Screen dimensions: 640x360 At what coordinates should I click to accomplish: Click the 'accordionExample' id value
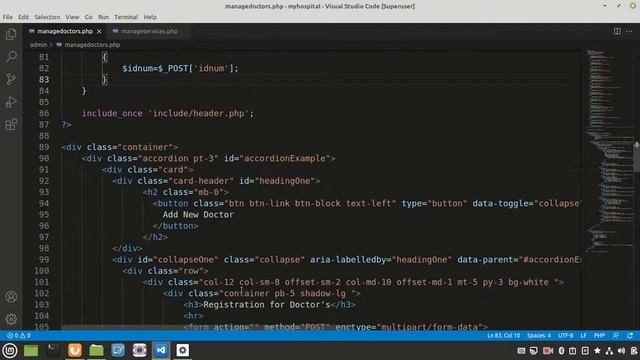coord(284,158)
